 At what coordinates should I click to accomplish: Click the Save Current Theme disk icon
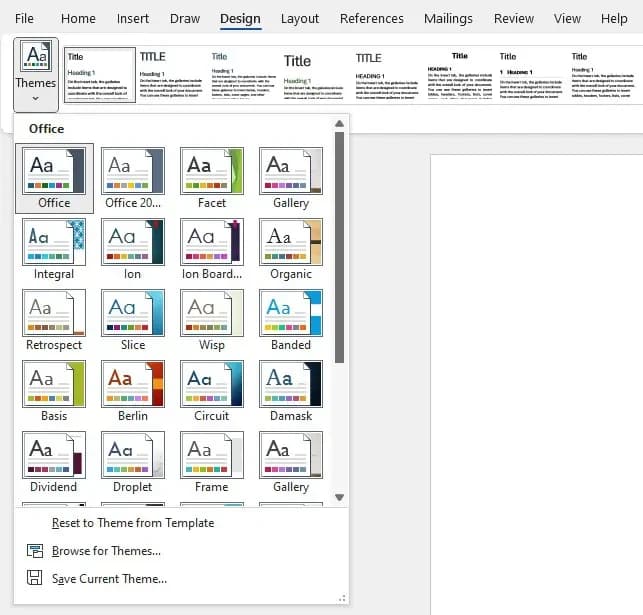(x=34, y=578)
